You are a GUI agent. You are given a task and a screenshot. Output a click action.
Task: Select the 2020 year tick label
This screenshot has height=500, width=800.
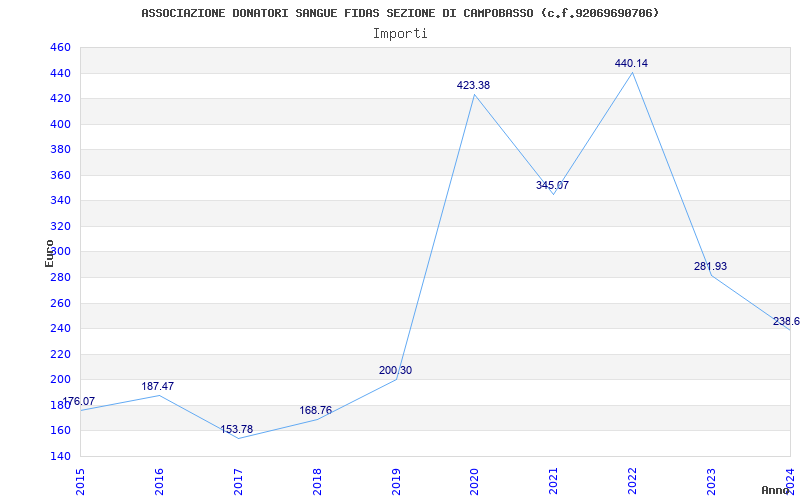pyautogui.click(x=474, y=482)
